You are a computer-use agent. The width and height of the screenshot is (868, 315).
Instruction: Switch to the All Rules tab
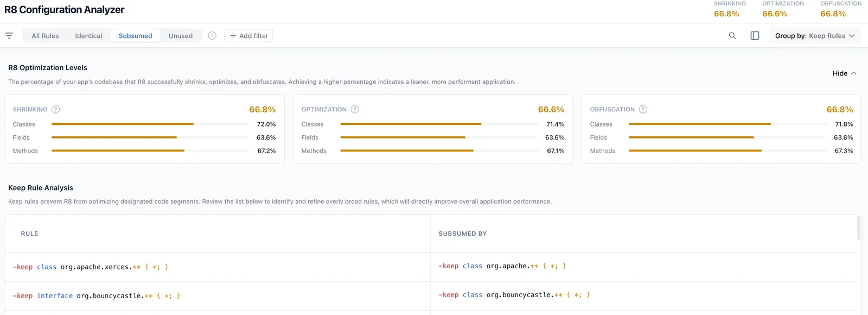point(45,36)
